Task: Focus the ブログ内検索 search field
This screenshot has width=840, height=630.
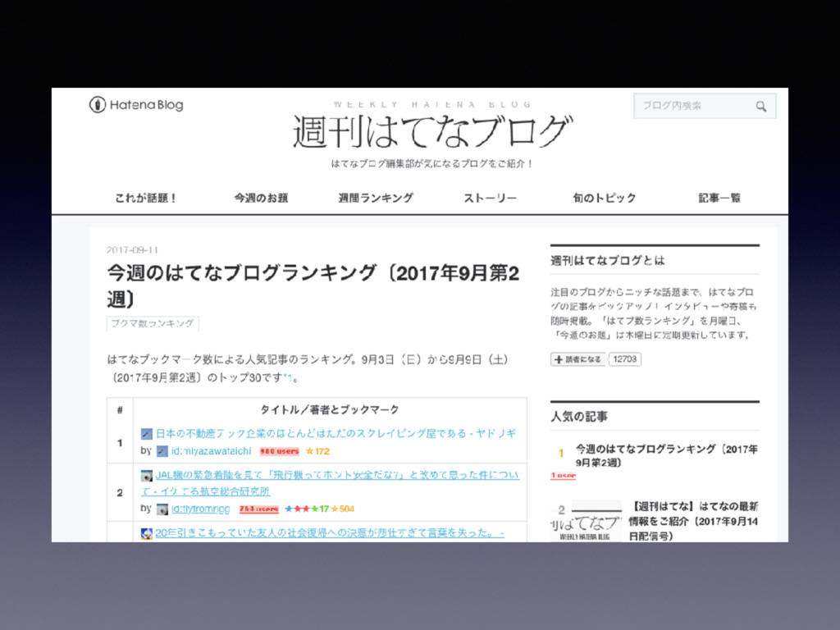Action: 705,106
